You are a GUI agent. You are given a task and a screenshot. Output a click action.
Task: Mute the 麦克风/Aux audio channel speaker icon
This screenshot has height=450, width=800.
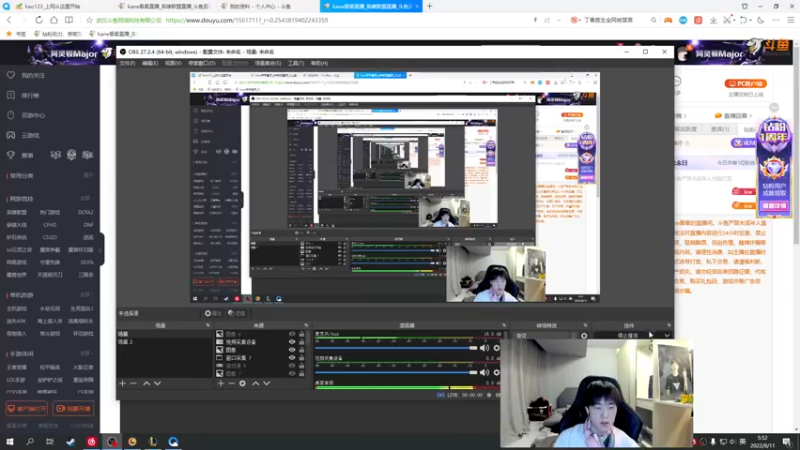pyautogui.click(x=484, y=348)
